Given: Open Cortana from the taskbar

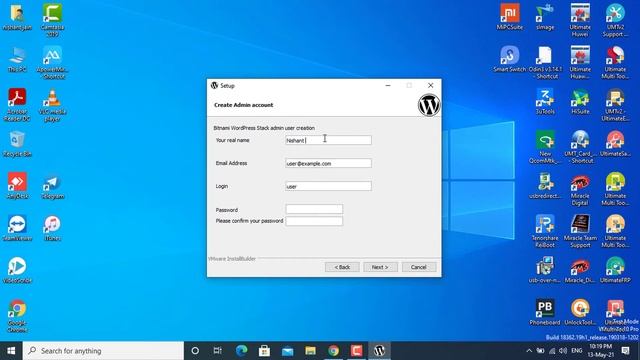Looking at the screenshot, I should click(195, 351).
